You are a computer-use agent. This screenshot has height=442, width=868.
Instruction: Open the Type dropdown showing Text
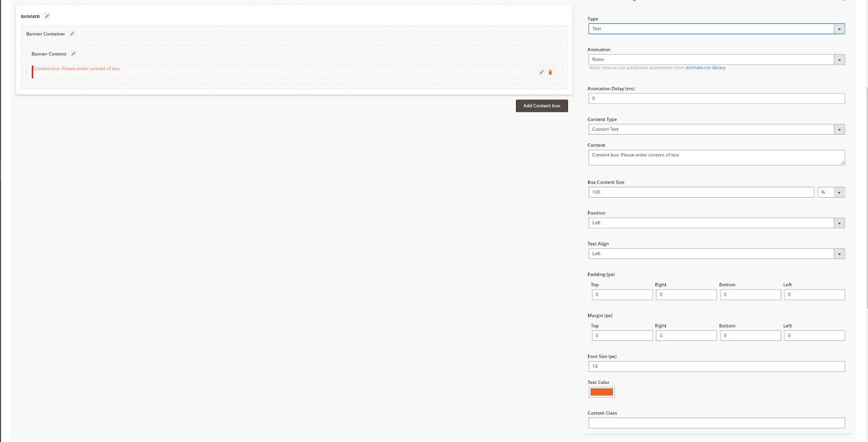pyautogui.click(x=716, y=29)
